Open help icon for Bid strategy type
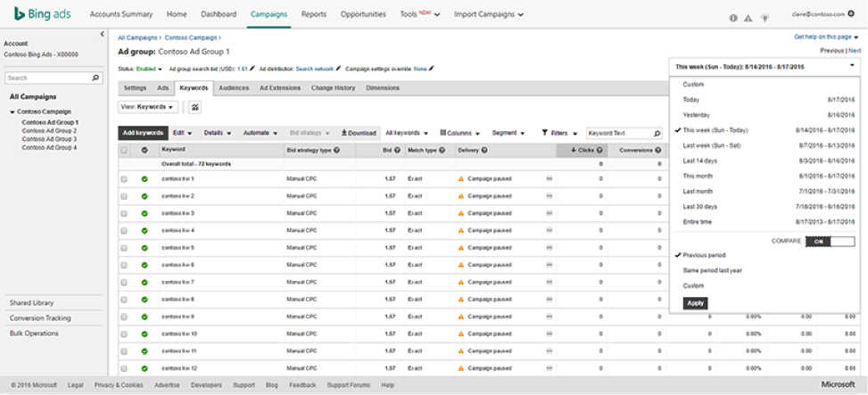This screenshot has width=868, height=395. 336,150
